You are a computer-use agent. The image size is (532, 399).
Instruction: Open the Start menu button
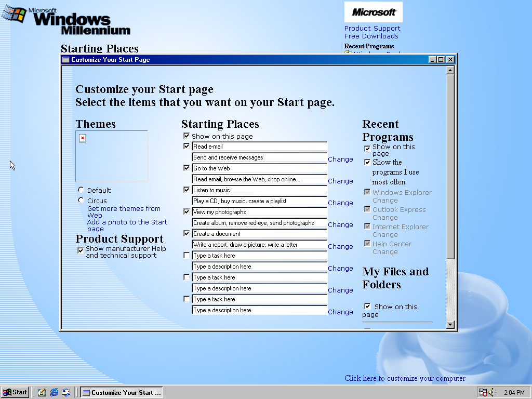click(x=15, y=392)
